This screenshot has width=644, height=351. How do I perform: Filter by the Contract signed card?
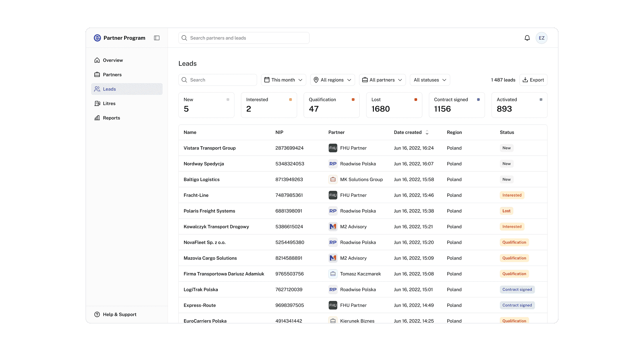[x=457, y=105]
